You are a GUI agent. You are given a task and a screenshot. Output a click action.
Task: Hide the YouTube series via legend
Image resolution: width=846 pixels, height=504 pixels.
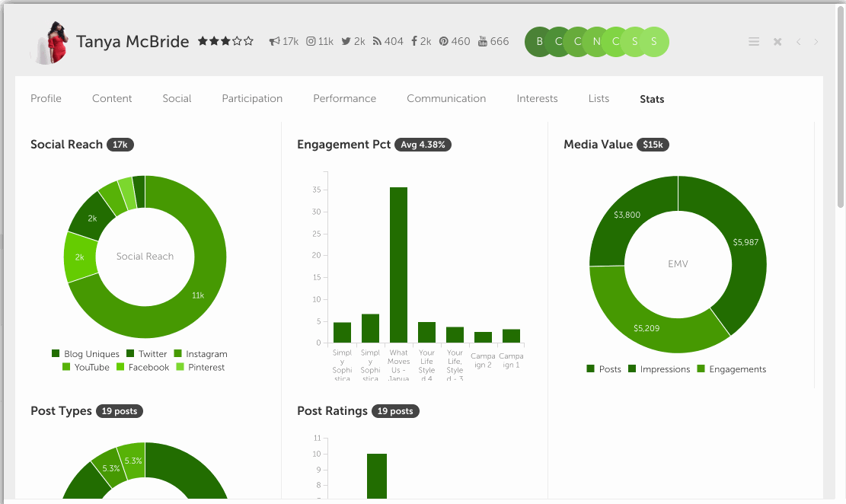(x=86, y=368)
